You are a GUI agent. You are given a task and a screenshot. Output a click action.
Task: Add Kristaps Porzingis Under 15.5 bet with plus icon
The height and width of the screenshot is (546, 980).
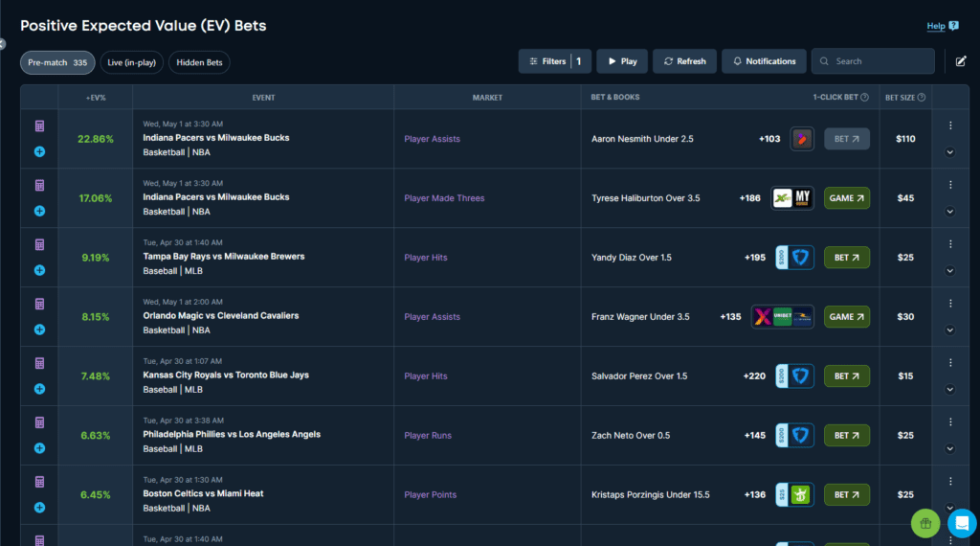tap(39, 508)
